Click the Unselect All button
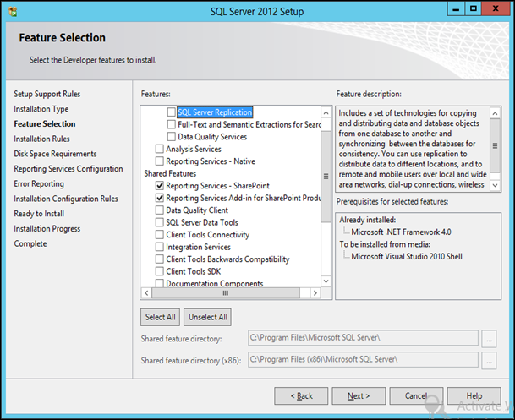The image size is (515, 420). point(207,317)
